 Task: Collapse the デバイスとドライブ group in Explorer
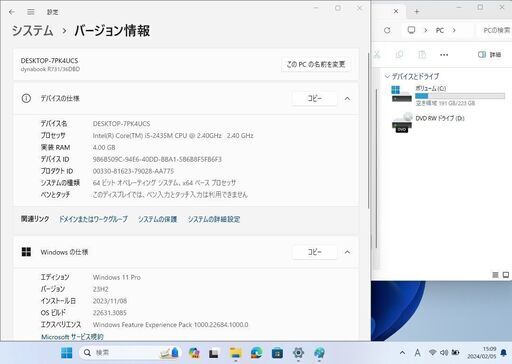point(387,76)
